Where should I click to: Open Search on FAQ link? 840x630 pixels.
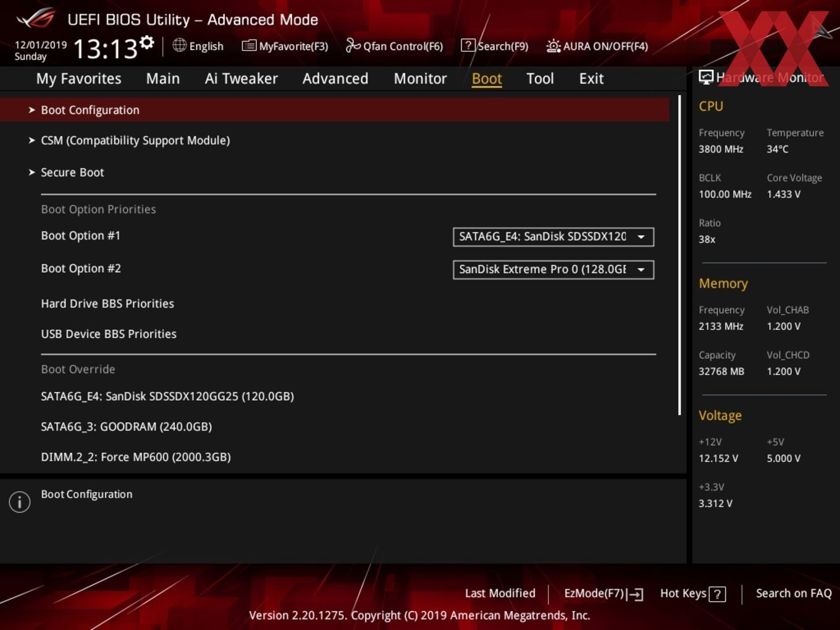click(x=794, y=594)
